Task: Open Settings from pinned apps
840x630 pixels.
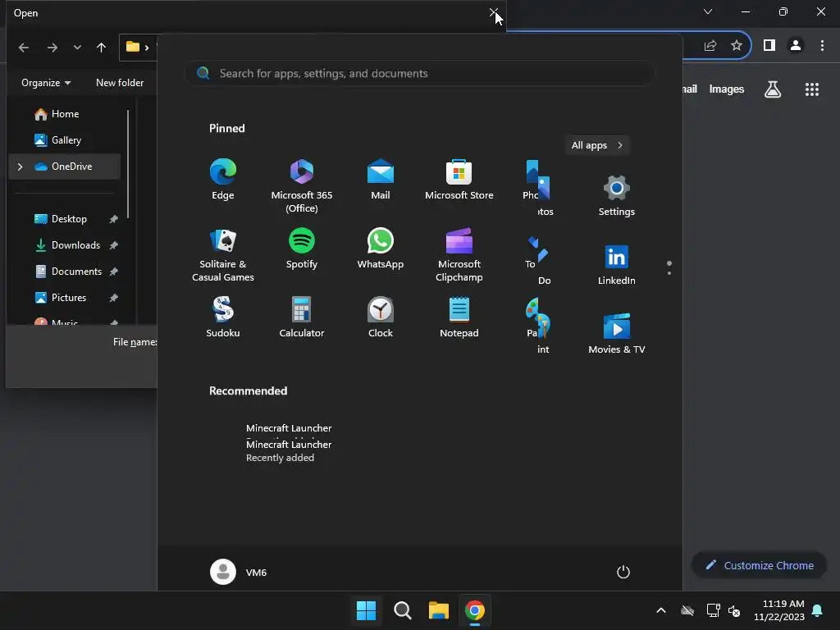Action: pyautogui.click(x=617, y=195)
